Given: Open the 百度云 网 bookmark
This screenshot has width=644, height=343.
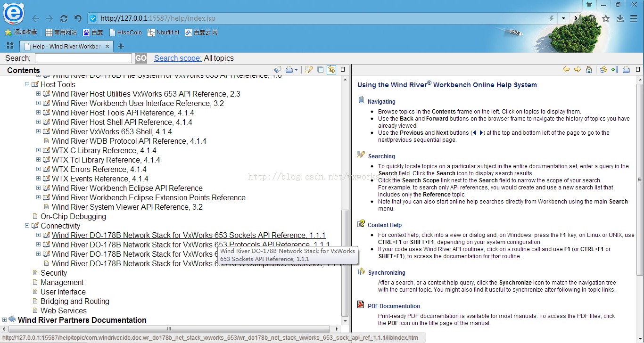Looking at the screenshot, I should 201,33.
